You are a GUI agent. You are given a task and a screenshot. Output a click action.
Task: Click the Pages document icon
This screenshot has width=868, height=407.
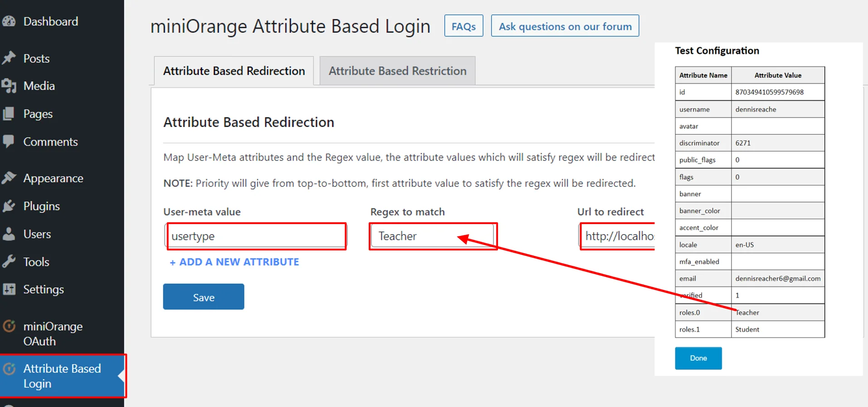[9, 113]
